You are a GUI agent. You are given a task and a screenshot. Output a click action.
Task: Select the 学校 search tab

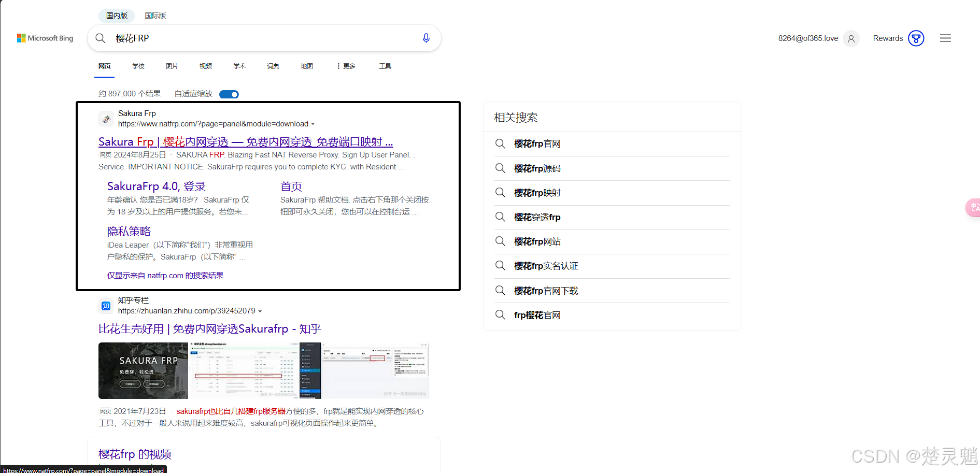click(x=138, y=66)
